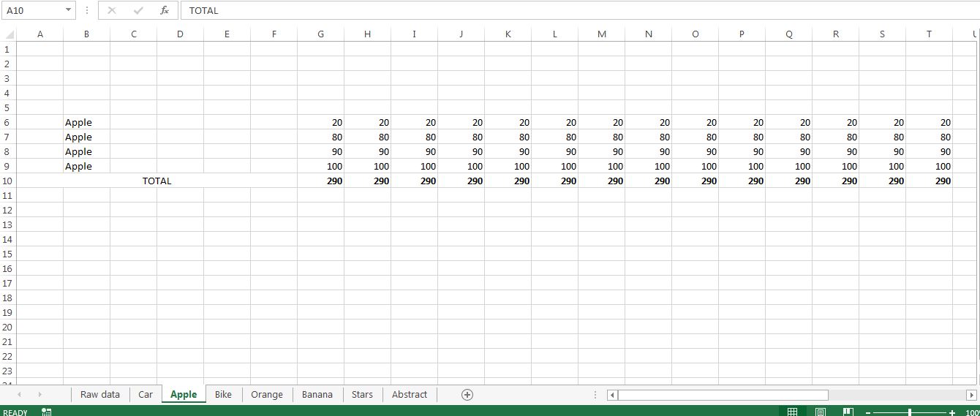Click the Insert Function fx icon

(165, 10)
